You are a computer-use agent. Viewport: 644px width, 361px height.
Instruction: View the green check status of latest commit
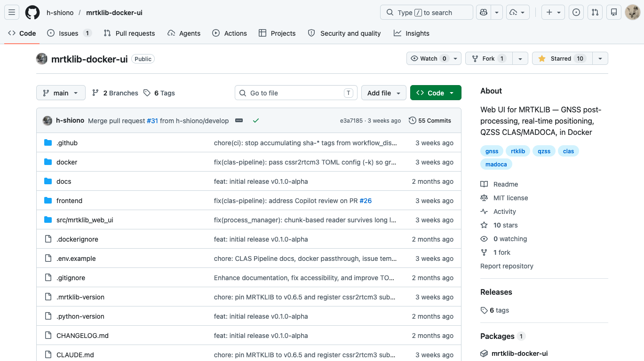[255, 120]
